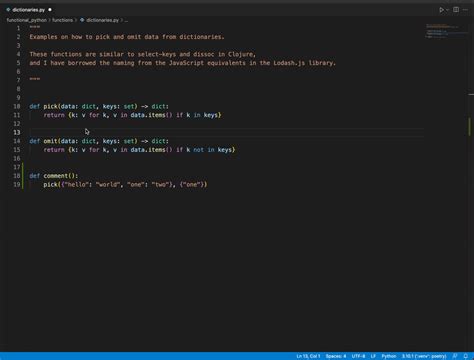Split the editor to the right

tap(456, 10)
